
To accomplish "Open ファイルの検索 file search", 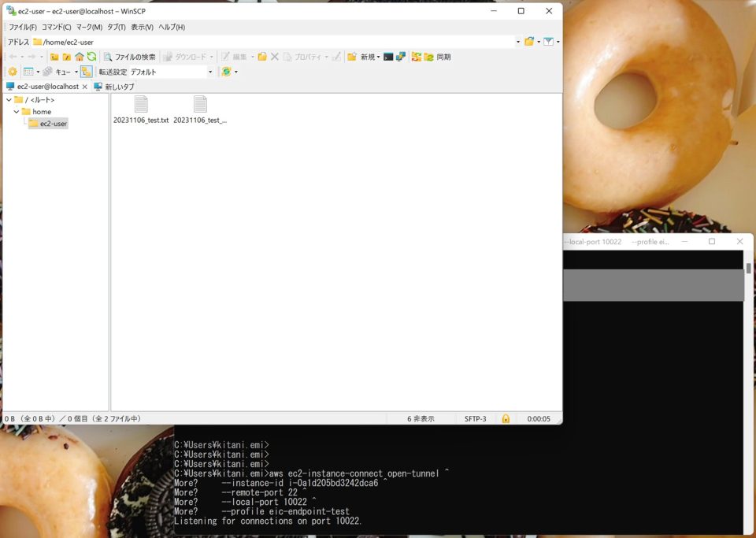I will (130, 57).
